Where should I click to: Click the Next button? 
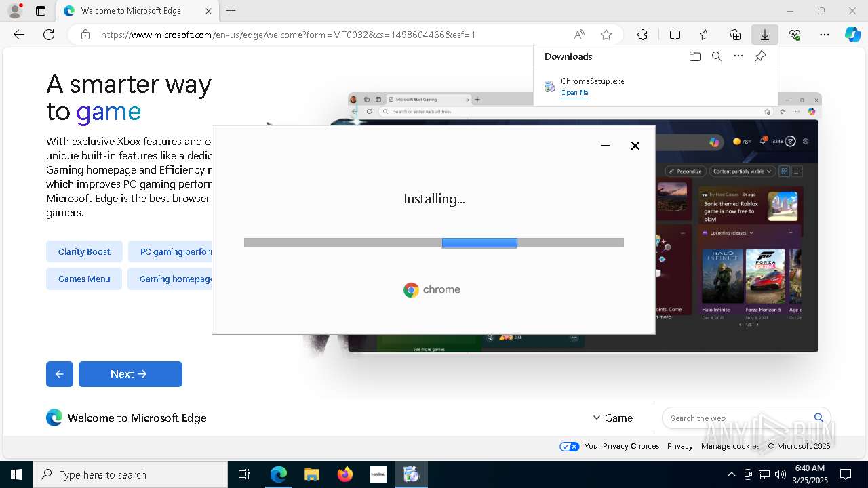tap(130, 374)
